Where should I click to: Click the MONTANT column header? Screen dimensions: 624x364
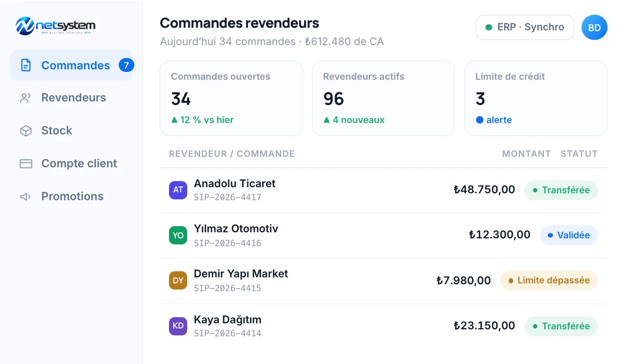coord(526,154)
